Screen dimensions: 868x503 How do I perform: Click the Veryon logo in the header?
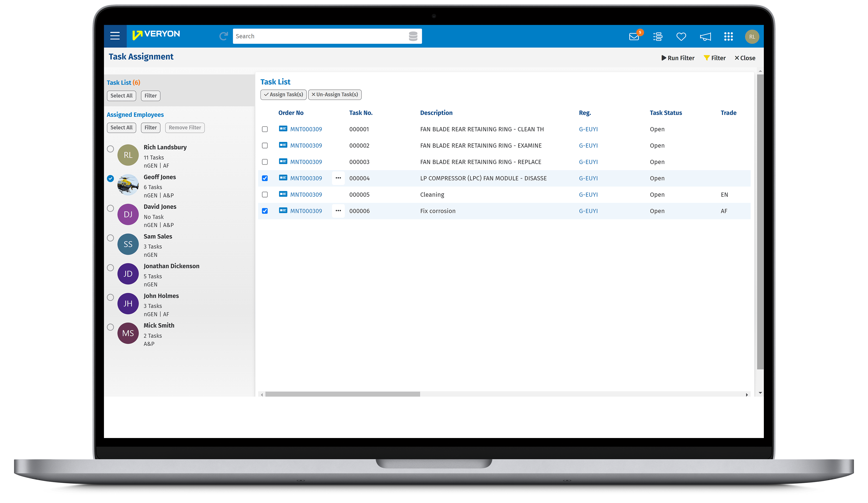(156, 34)
